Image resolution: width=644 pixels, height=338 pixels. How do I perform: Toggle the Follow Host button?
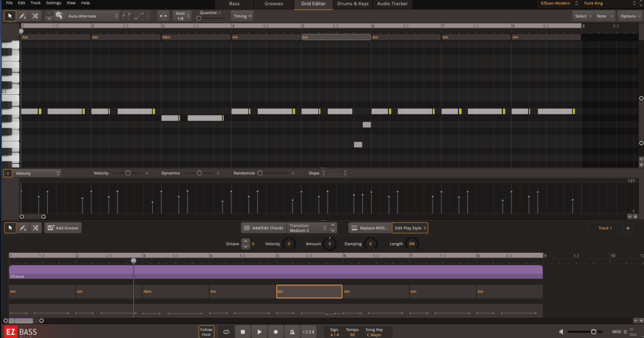pos(206,332)
